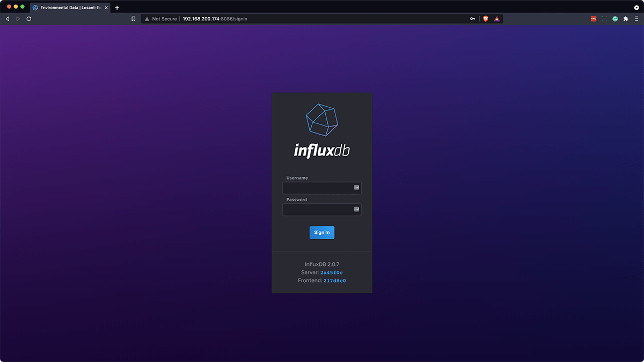
Task: Open password manager icon in Username field
Action: tap(356, 188)
